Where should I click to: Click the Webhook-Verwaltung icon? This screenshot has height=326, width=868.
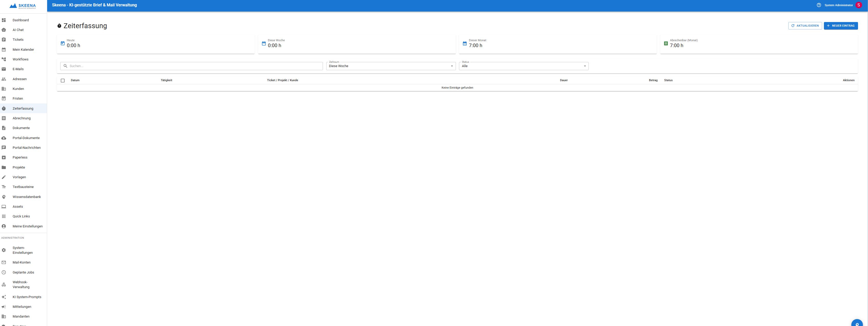pyautogui.click(x=4, y=285)
